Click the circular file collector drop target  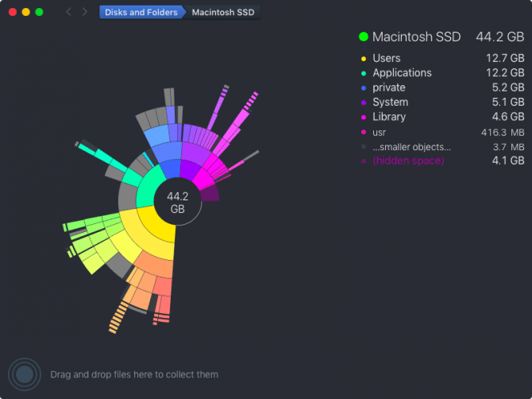click(x=25, y=374)
